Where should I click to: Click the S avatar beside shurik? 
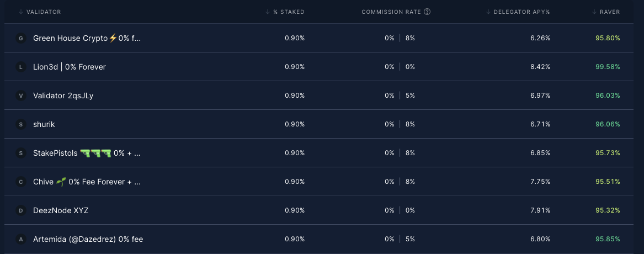point(21,125)
